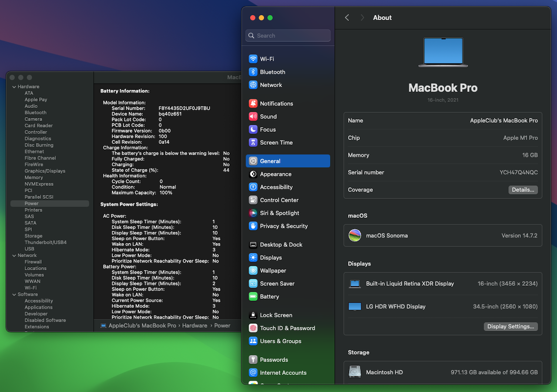Click AppleClub's MacBook Pro in path bar

[142, 325]
